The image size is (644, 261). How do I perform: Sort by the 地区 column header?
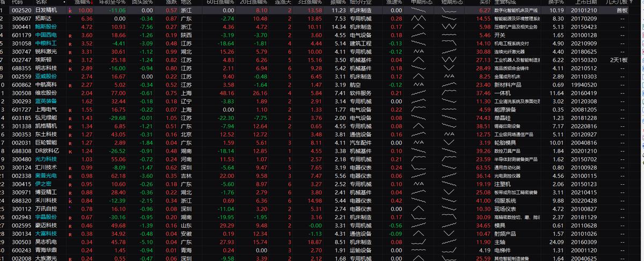click(187, 2)
